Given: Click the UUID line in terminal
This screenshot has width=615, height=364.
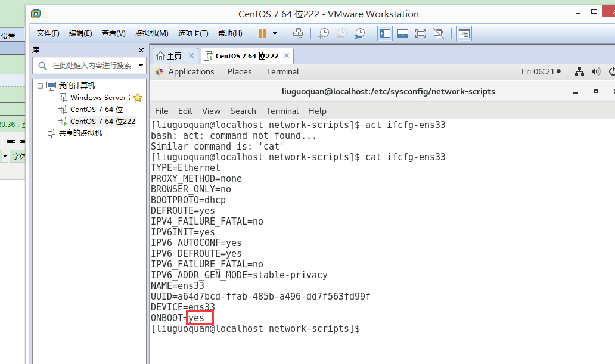Looking at the screenshot, I should pyautogui.click(x=260, y=297).
